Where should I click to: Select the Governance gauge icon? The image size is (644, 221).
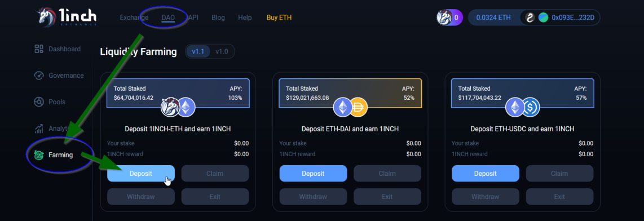[x=39, y=76]
